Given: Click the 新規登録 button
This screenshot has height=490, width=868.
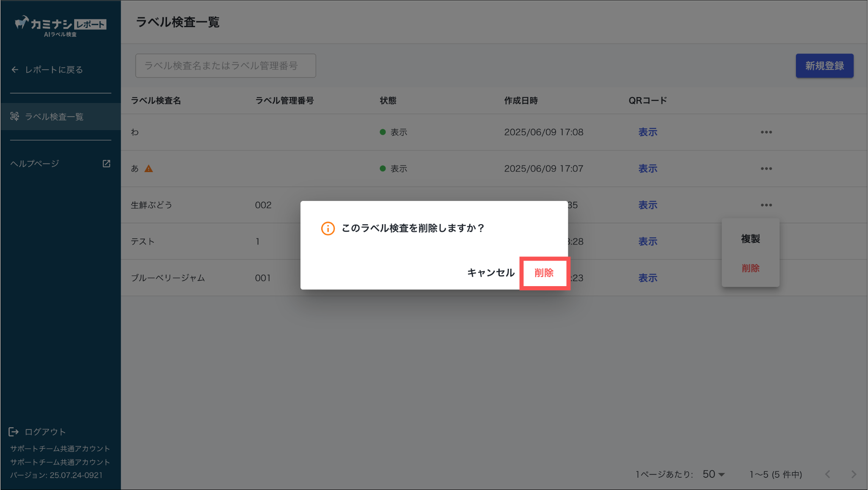Looking at the screenshot, I should tap(824, 66).
